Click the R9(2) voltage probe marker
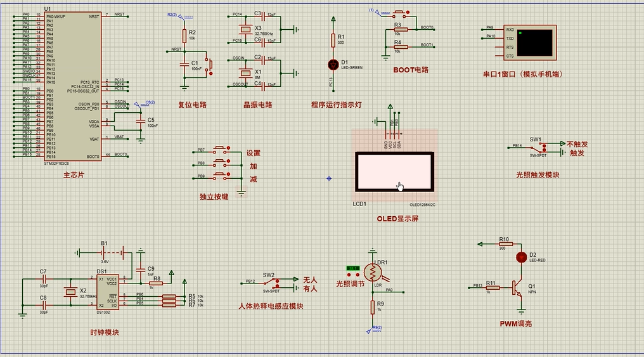 pos(374,329)
